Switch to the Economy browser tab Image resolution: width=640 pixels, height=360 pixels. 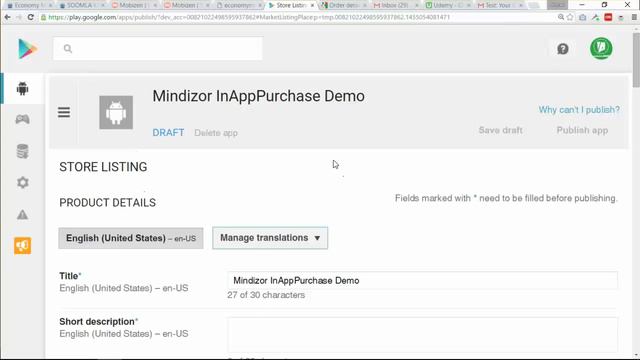pos(29,5)
